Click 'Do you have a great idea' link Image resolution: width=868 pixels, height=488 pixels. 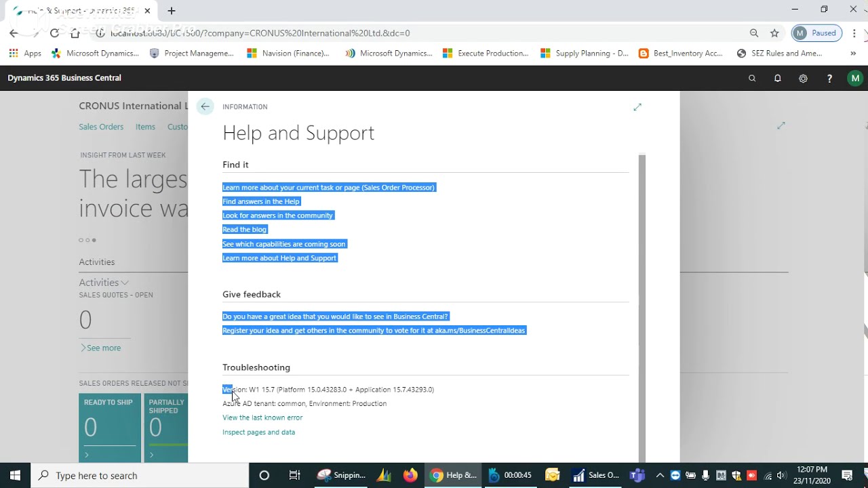click(x=336, y=317)
